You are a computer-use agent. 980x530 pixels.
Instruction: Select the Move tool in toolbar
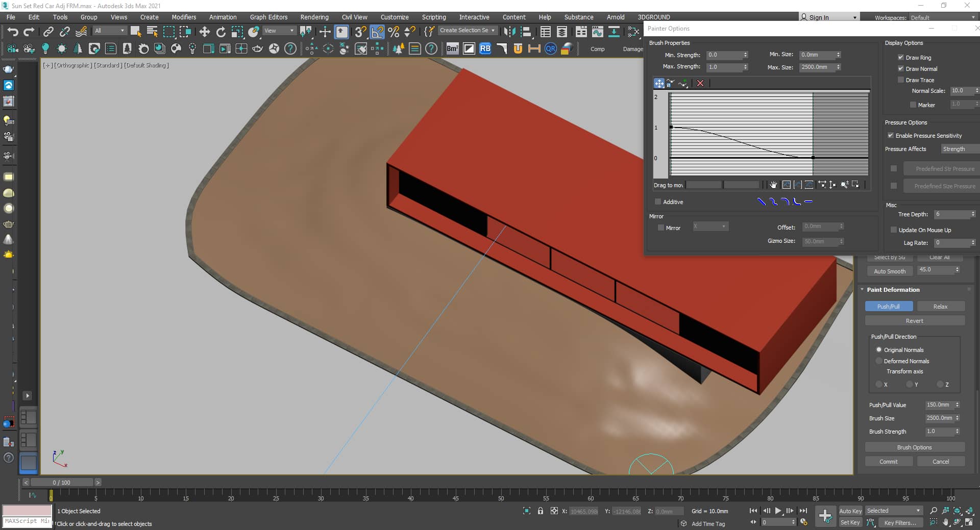coord(204,32)
